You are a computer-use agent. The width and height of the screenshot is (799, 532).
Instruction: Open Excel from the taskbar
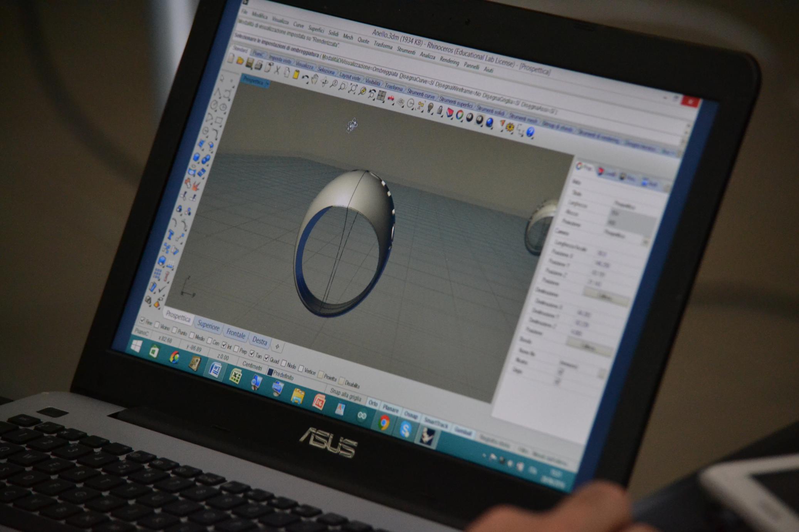coord(235,376)
